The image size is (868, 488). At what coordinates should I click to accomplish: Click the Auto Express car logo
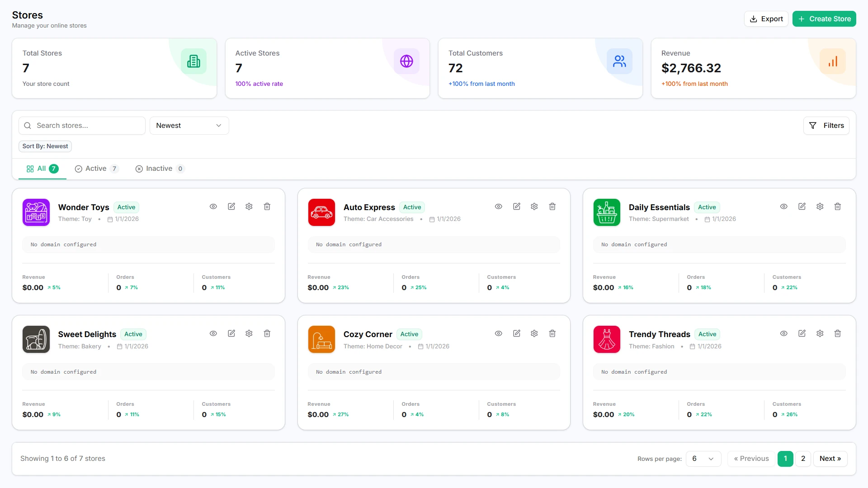point(321,212)
